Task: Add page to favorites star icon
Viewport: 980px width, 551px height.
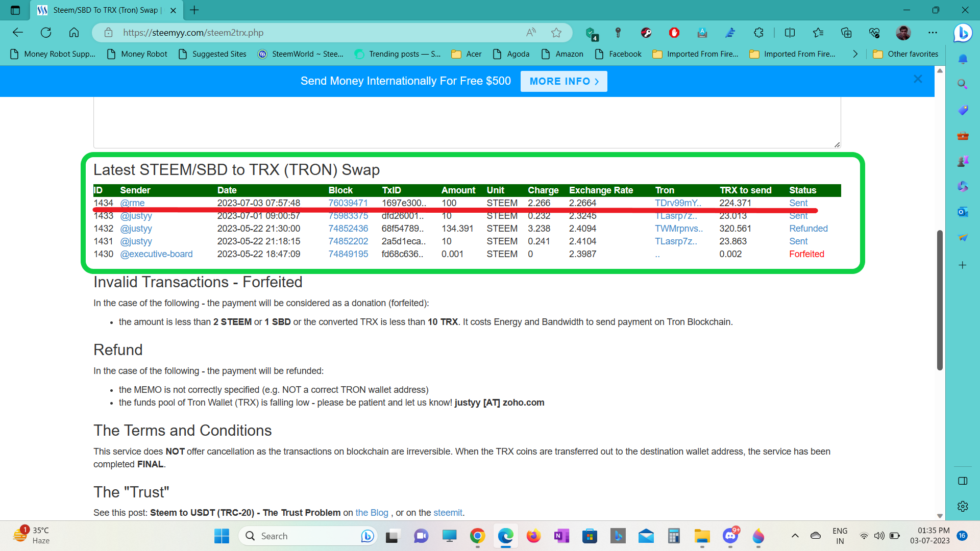Action: pyautogui.click(x=556, y=33)
